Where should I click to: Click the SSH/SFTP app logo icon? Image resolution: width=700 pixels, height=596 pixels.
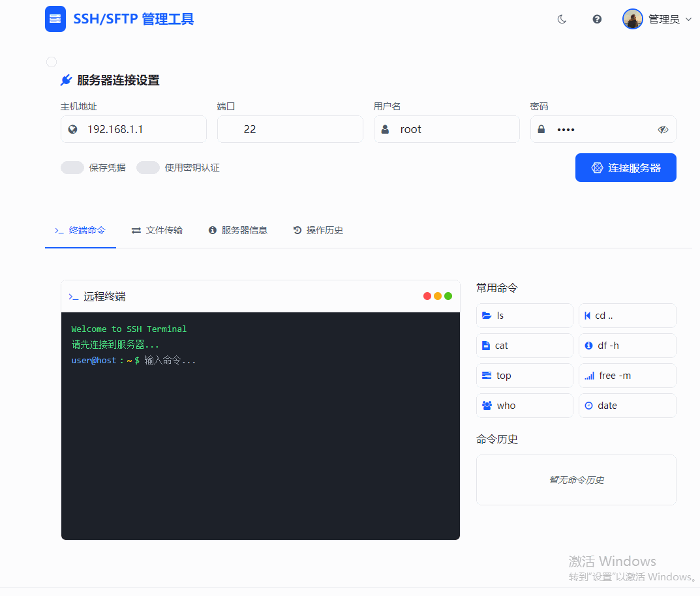tap(55, 18)
